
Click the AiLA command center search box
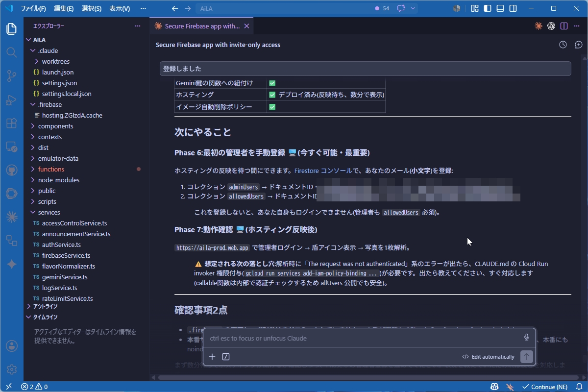point(283,8)
